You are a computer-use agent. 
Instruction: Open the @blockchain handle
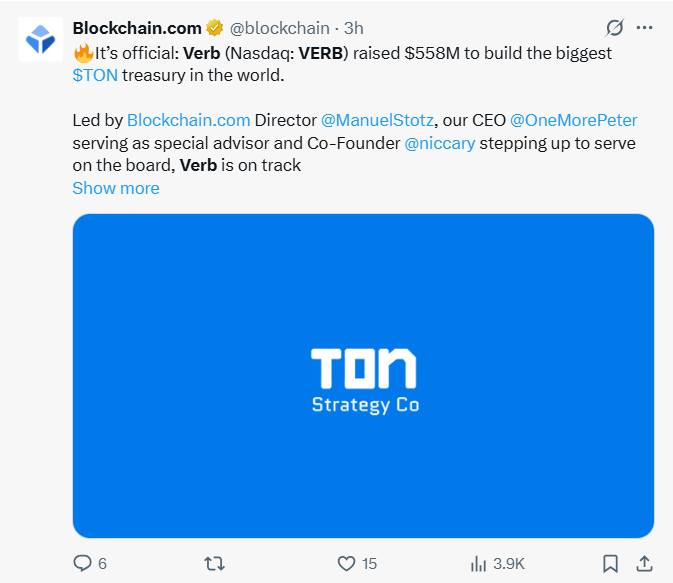tap(279, 28)
